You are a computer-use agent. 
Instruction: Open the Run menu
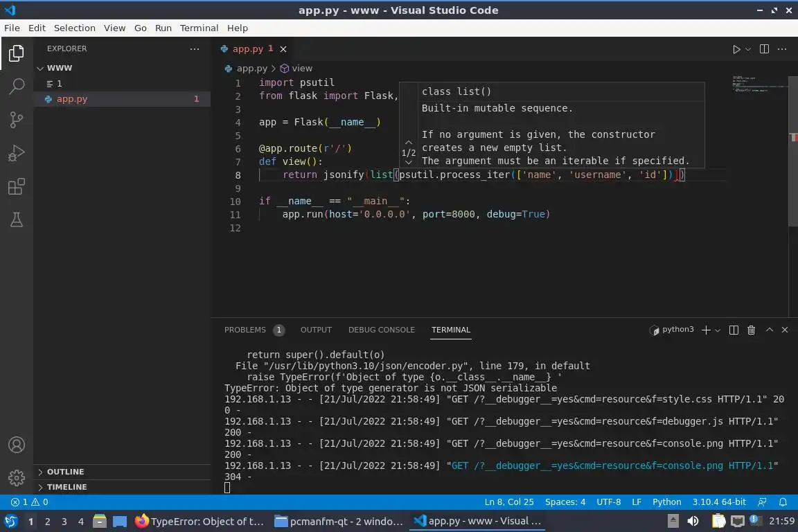pos(163,28)
